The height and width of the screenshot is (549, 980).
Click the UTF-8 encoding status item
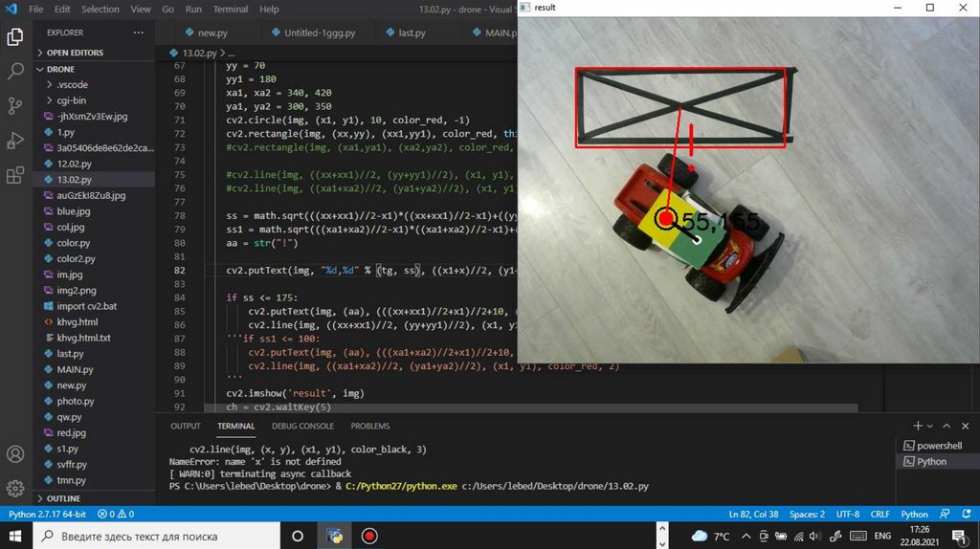click(848, 515)
